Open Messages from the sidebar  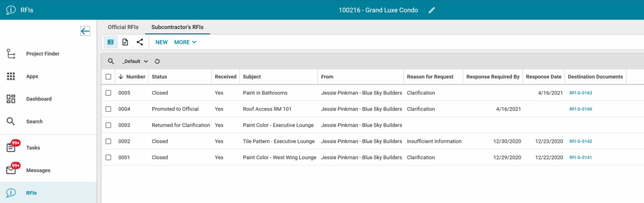coord(38,170)
